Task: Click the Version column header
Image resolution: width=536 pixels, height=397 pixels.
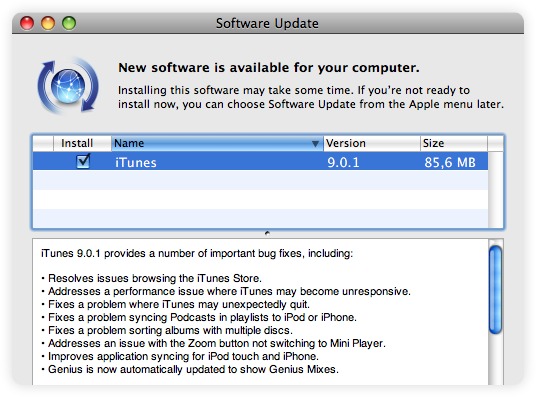Action: point(372,143)
